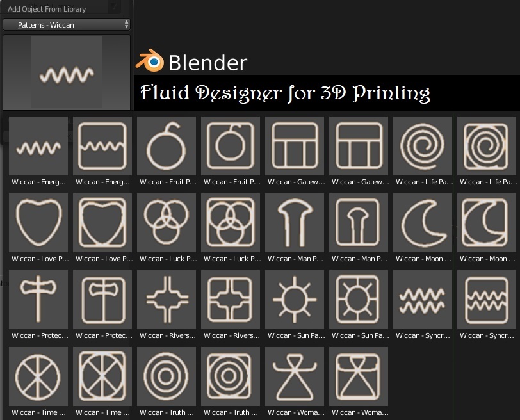Click the Add Object From Library header

[47, 9]
